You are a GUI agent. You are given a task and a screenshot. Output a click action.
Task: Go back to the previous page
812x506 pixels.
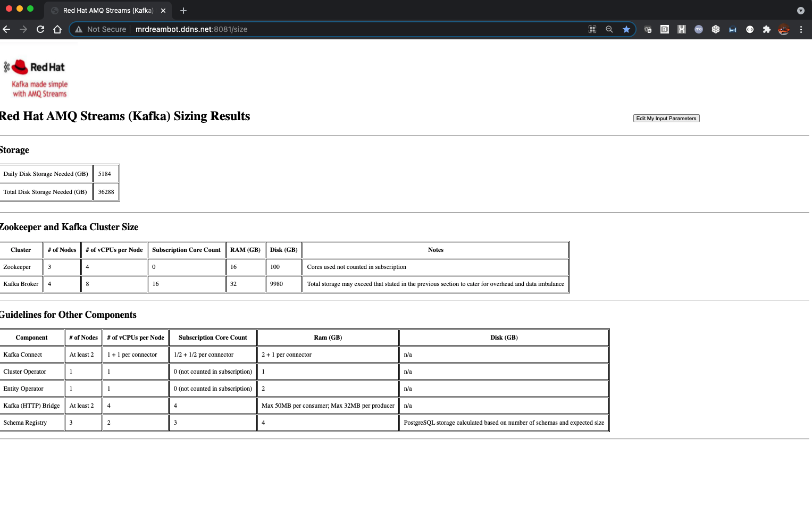click(6, 29)
